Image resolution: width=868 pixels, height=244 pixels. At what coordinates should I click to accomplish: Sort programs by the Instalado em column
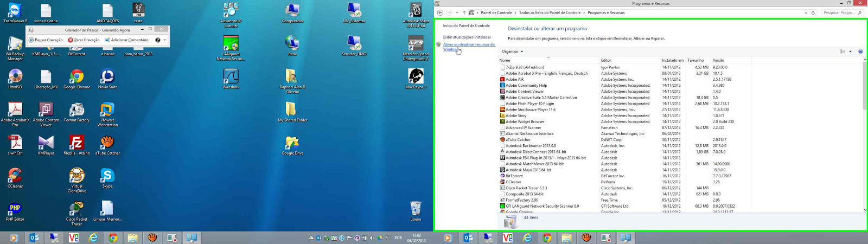[x=673, y=60]
